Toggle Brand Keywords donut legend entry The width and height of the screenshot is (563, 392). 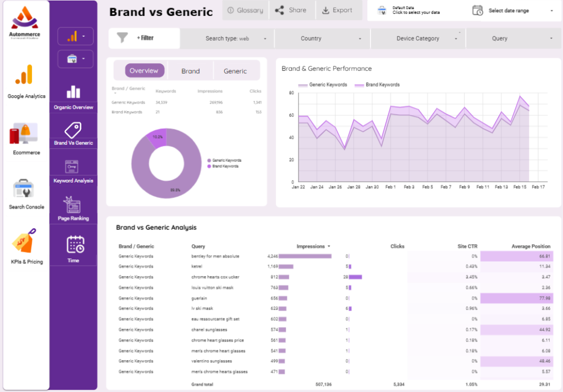pos(223,166)
